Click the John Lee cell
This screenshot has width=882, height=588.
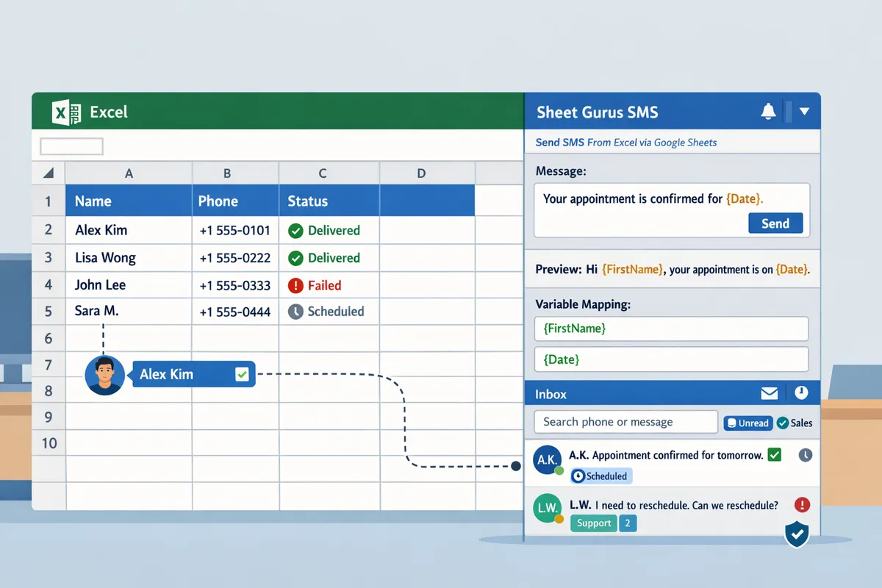[129, 285]
